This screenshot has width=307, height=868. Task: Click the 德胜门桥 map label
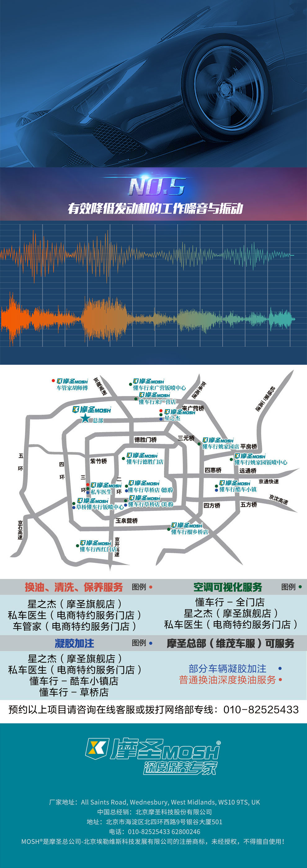click(145, 439)
